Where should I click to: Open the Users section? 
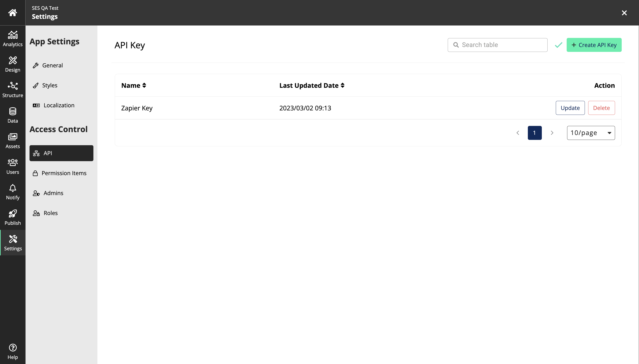12,166
